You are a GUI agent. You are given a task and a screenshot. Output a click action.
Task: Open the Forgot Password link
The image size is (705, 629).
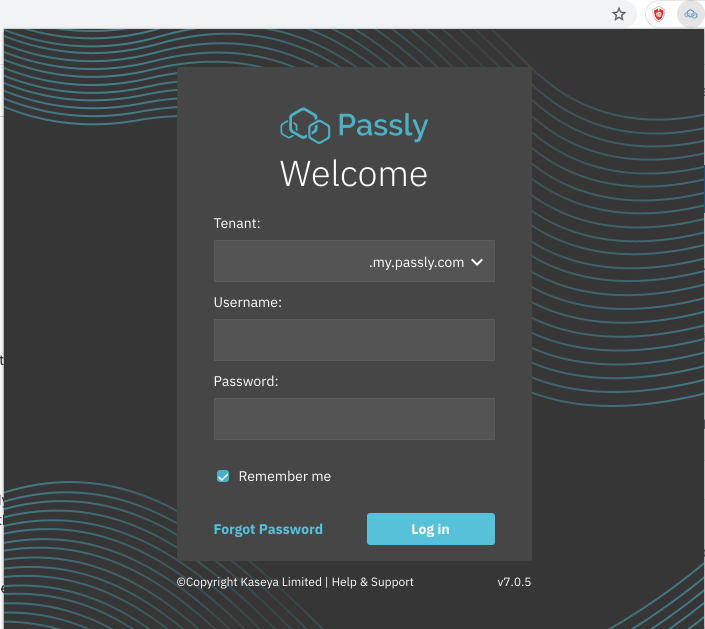(268, 529)
